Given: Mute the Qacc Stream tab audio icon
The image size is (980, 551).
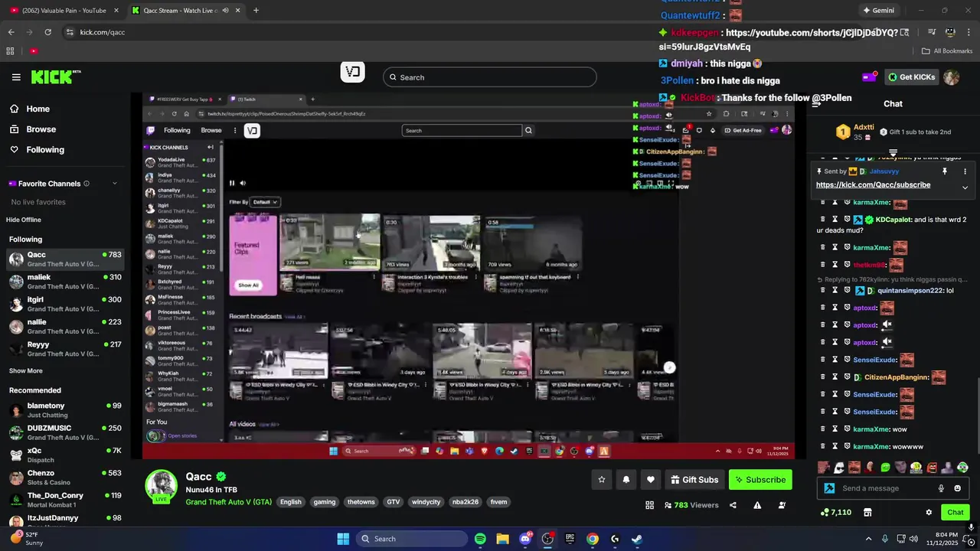Looking at the screenshot, I should point(225,11).
